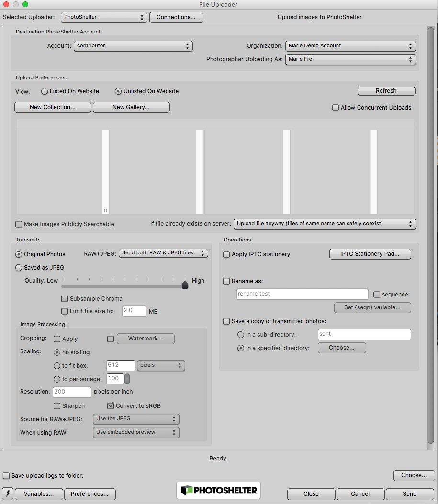Screen dimensions: 438x504
Task: Toggle the sequence checkbox
Action: click(x=377, y=295)
